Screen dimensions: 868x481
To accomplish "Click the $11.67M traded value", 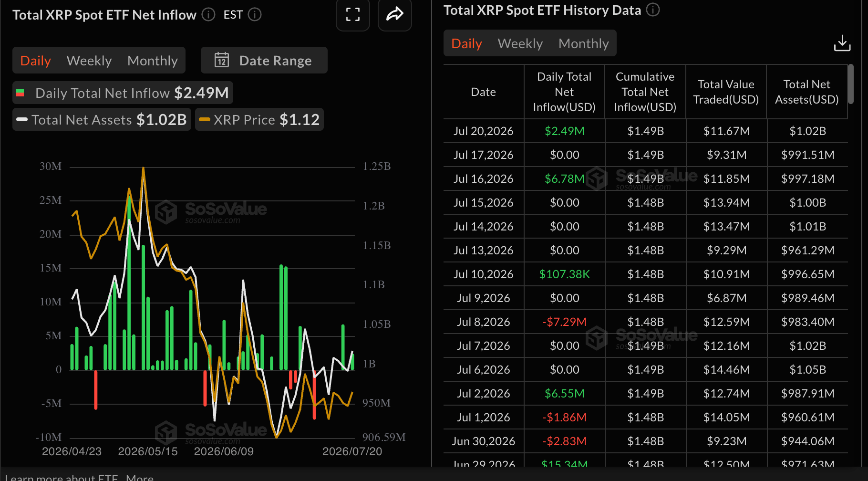I will 727,131.
